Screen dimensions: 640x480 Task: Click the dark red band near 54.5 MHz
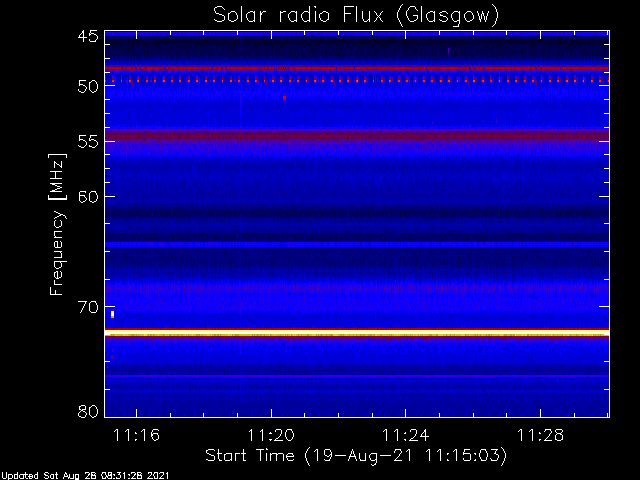pyautogui.click(x=357, y=135)
